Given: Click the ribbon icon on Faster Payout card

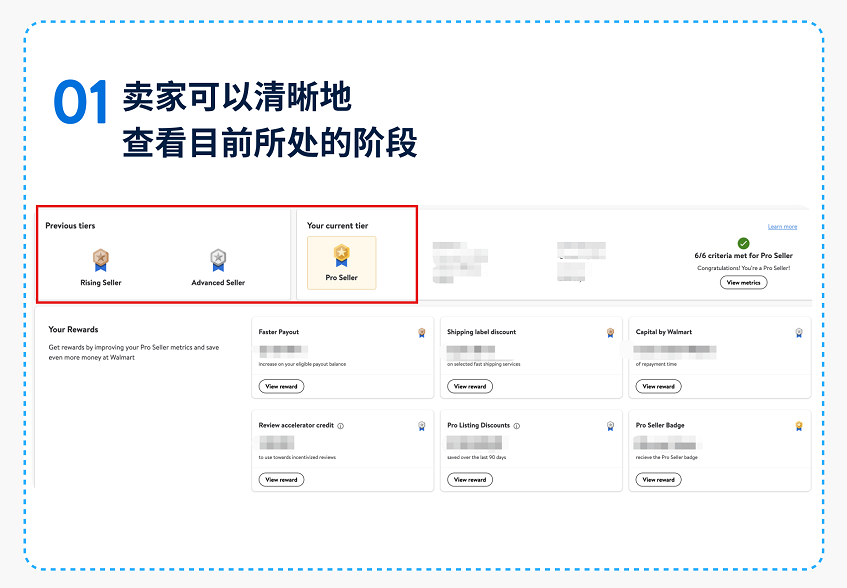Looking at the screenshot, I should point(420,334).
